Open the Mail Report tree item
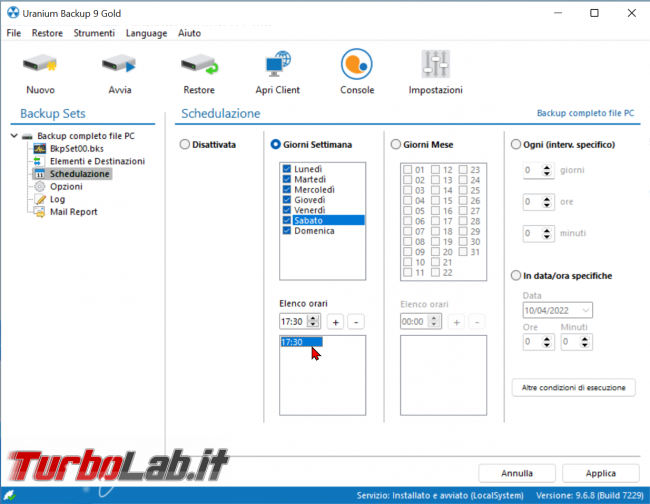Image resolution: width=650 pixels, height=504 pixels. coord(74,212)
